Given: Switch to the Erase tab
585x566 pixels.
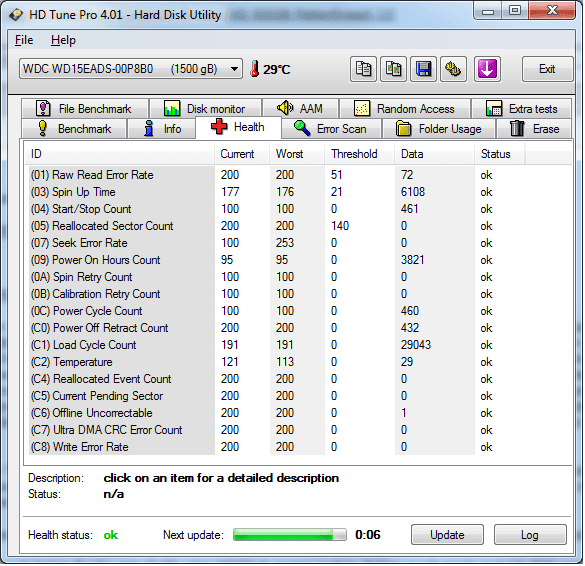Looking at the screenshot, I should tap(534, 129).
